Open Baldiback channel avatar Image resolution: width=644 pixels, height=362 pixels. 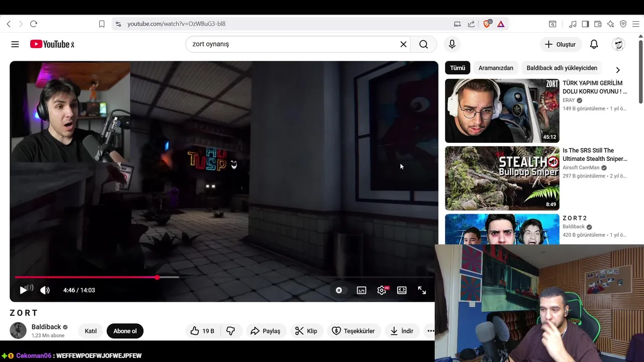[x=18, y=330]
